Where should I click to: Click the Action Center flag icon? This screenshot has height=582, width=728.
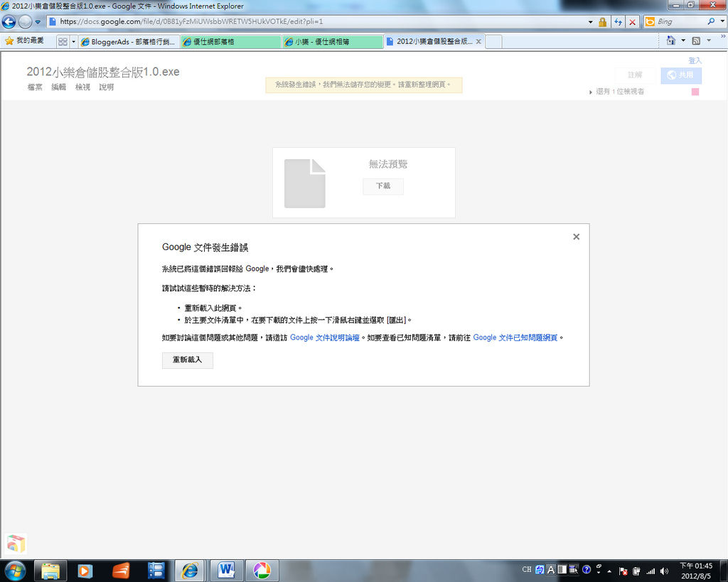click(623, 571)
